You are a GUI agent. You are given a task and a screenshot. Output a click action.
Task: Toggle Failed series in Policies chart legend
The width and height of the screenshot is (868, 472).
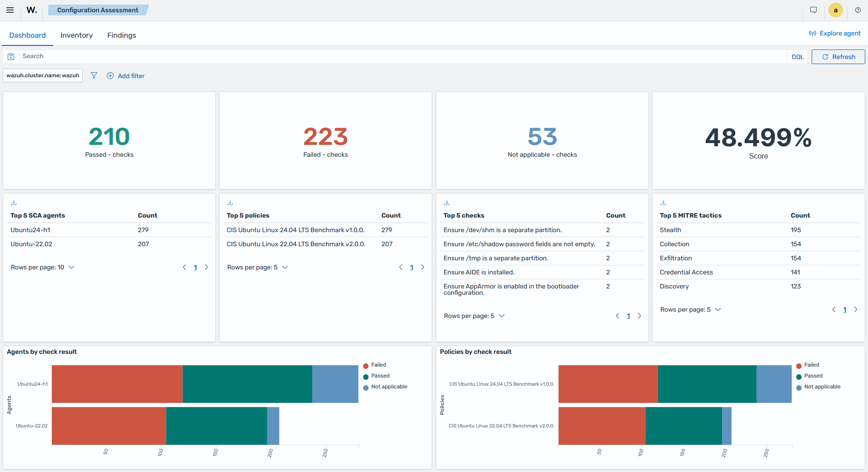point(808,365)
